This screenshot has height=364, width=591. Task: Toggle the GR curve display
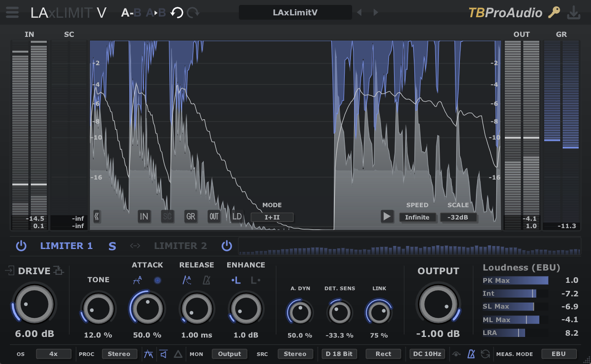pyautogui.click(x=191, y=216)
